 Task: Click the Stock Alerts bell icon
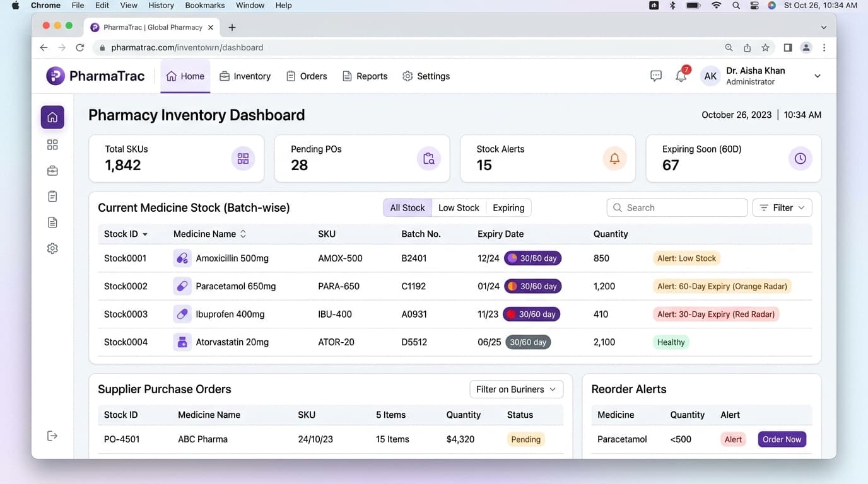coord(614,159)
